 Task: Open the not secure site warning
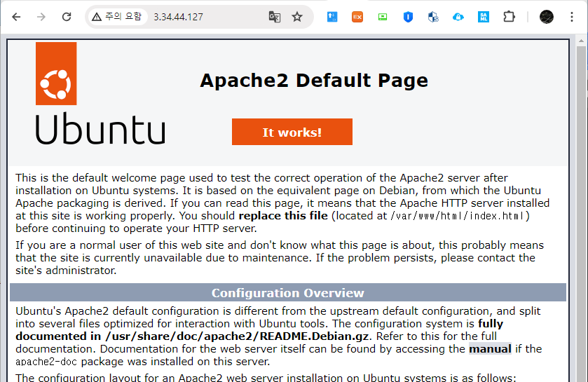[117, 17]
